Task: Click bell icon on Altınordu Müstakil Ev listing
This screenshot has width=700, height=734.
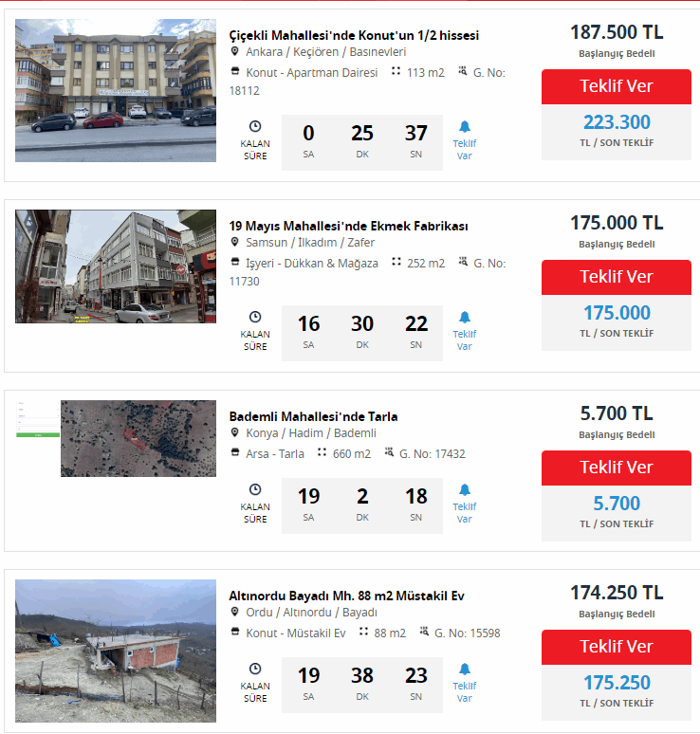Action: (464, 670)
